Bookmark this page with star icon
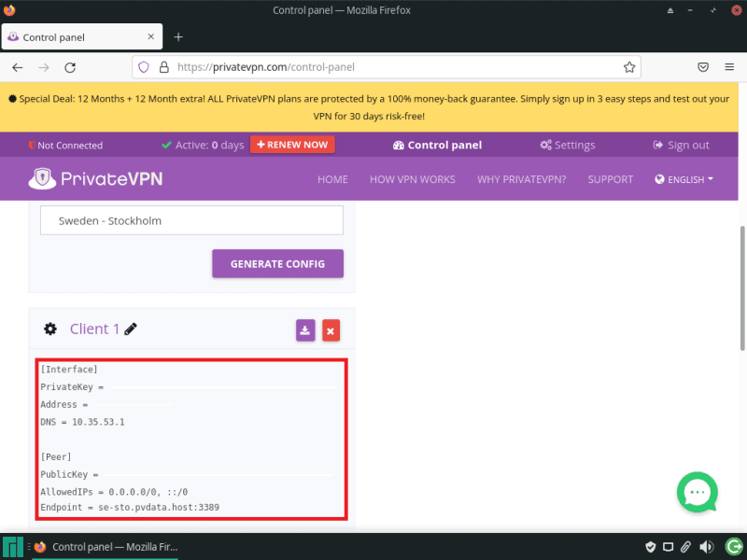This screenshot has height=560, width=747. tap(629, 67)
